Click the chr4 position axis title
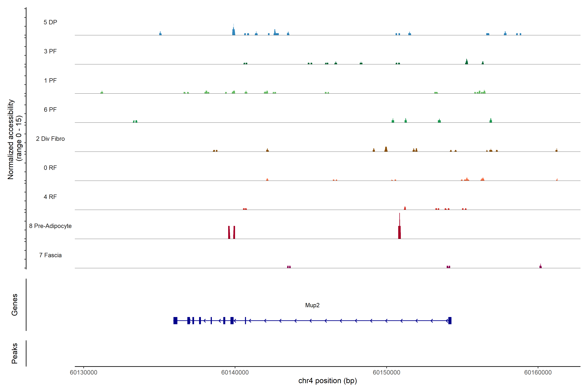The width and height of the screenshot is (588, 392). [x=327, y=381]
